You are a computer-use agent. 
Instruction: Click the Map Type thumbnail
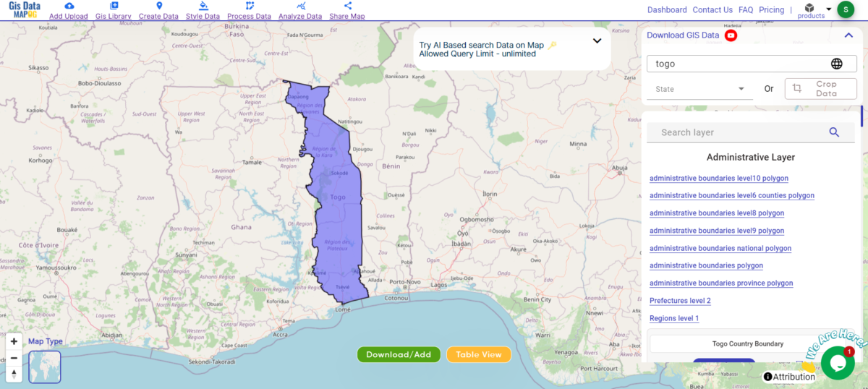(45, 367)
